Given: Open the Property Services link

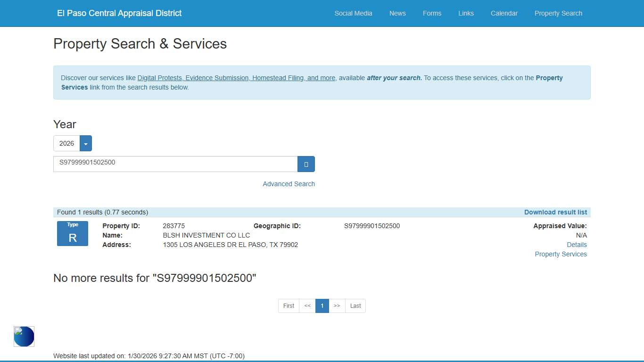Looking at the screenshot, I should click(561, 254).
